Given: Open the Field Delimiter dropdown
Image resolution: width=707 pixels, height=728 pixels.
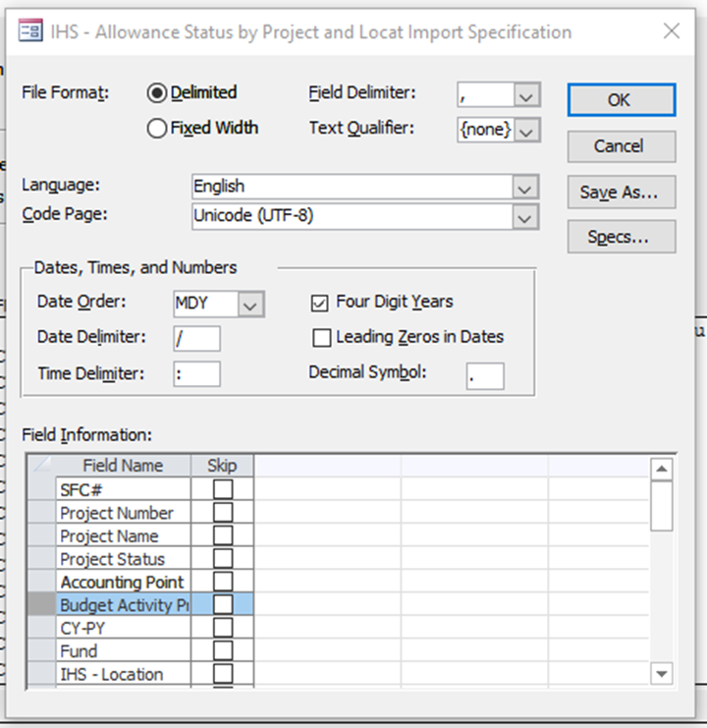Looking at the screenshot, I should (x=527, y=95).
